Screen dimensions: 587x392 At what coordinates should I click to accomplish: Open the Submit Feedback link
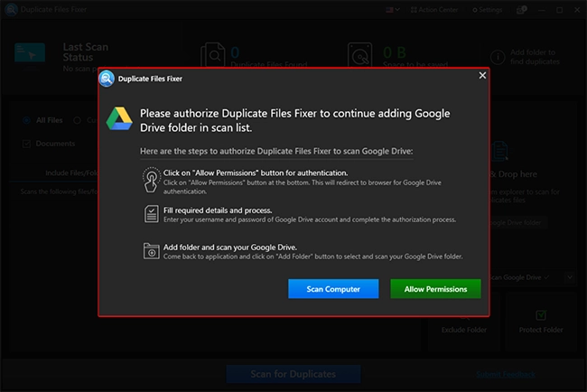click(x=506, y=374)
